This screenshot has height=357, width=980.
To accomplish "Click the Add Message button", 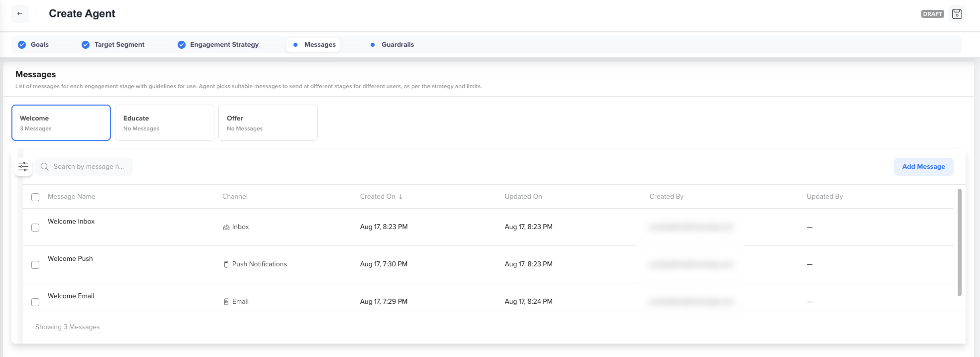I will [x=923, y=167].
